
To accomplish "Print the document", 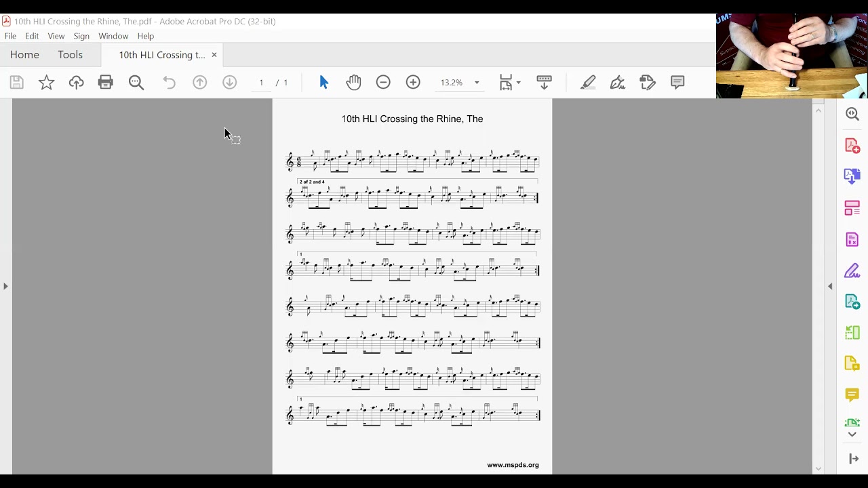I will (106, 82).
